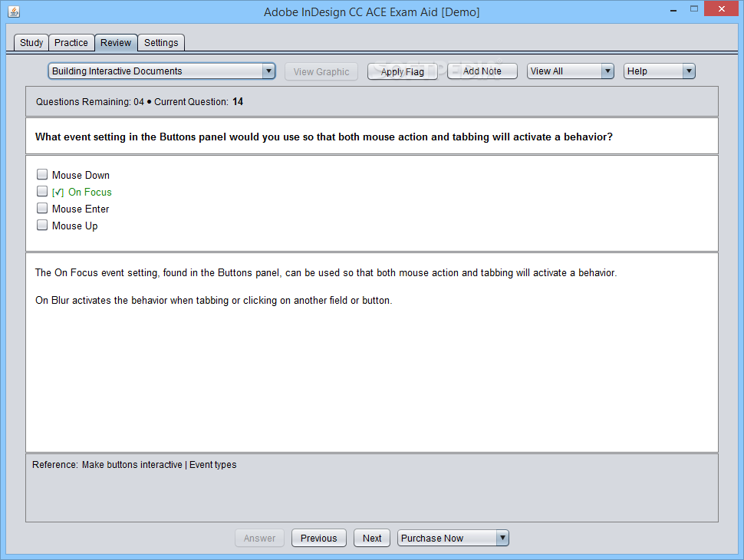Minimize the Exam Aid window
Screen dimensions: 744x560
673,9
